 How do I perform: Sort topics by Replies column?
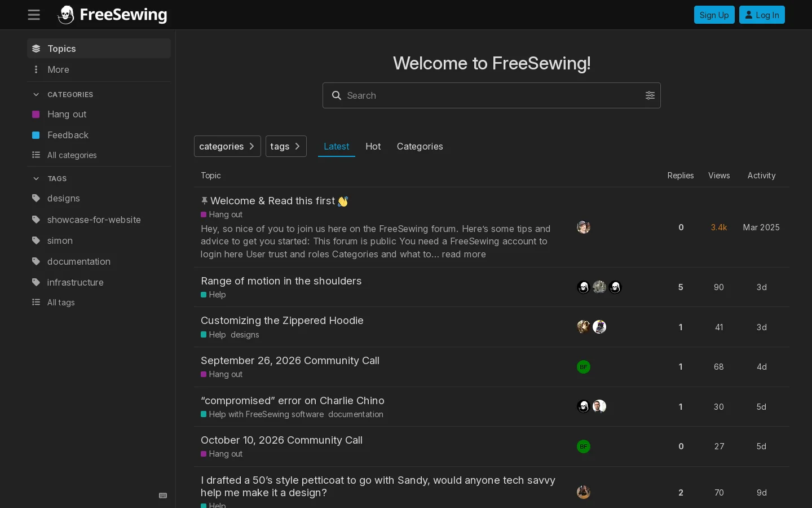point(681,176)
